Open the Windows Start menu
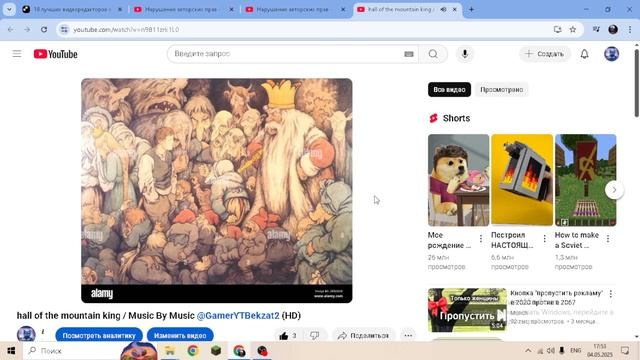 (x=11, y=351)
